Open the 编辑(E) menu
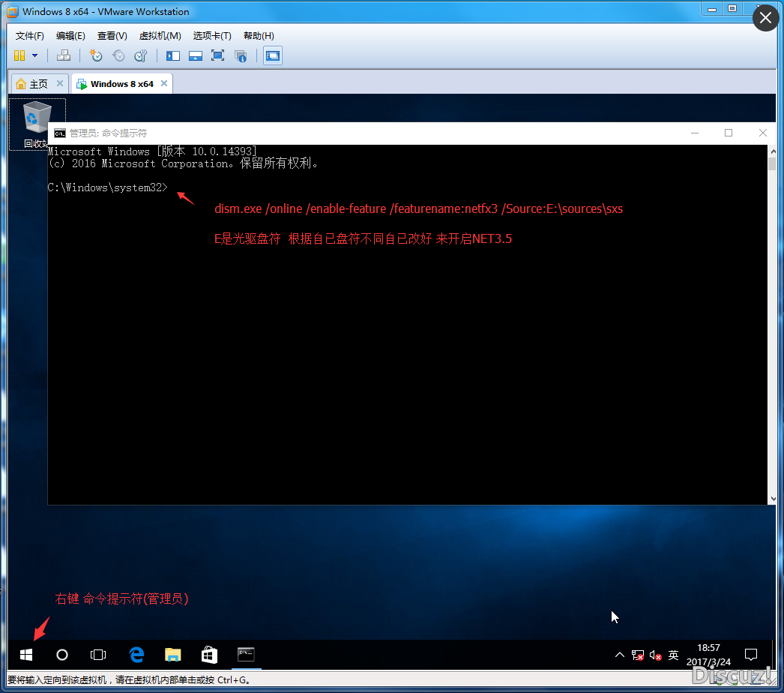The image size is (784, 693). [70, 36]
